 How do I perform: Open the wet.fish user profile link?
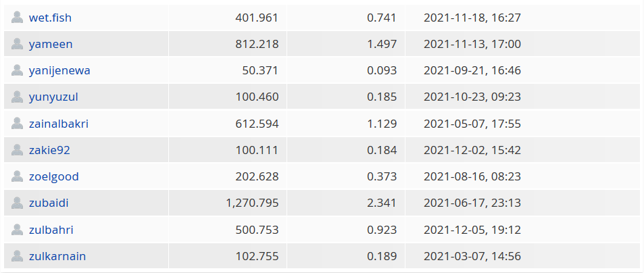click(50, 18)
